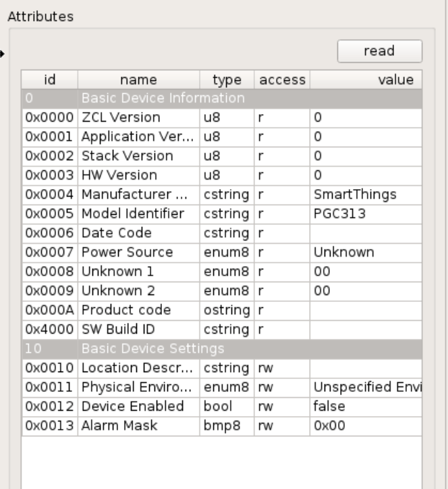Click the 0x0009 id cell

pos(49,291)
